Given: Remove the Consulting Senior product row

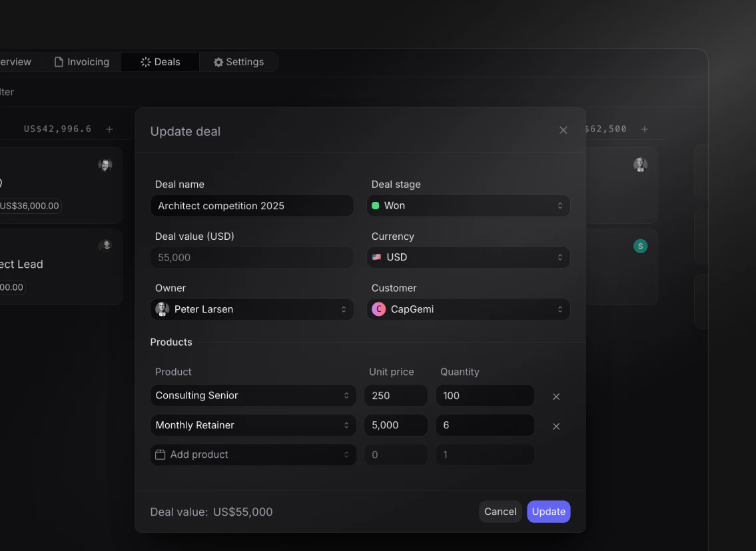Looking at the screenshot, I should point(556,396).
